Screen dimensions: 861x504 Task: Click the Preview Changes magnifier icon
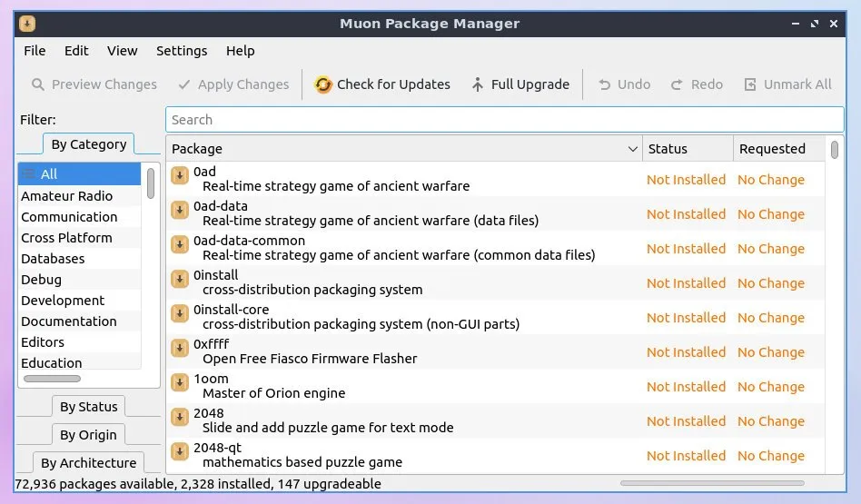(x=38, y=84)
